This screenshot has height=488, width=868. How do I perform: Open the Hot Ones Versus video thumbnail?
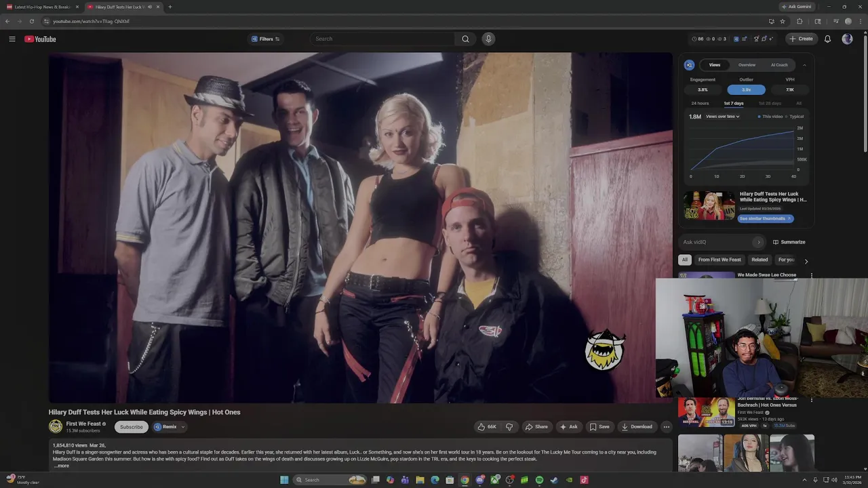point(706,412)
